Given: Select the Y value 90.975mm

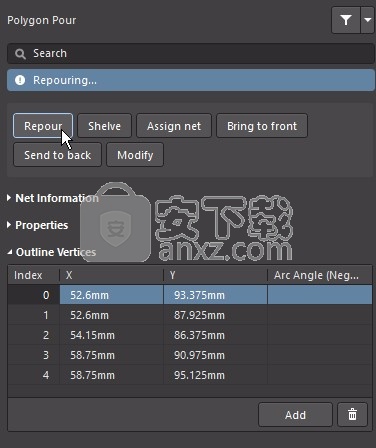Looking at the screenshot, I should 215,355.
